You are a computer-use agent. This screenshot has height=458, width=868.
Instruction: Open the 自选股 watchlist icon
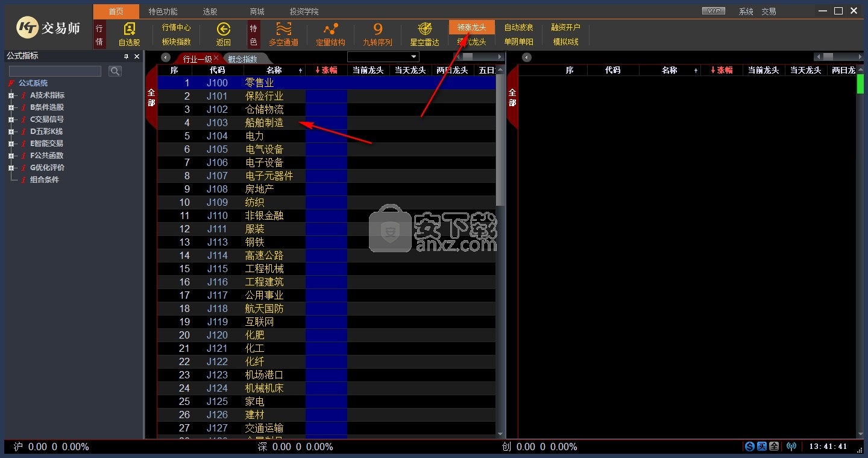(x=129, y=29)
